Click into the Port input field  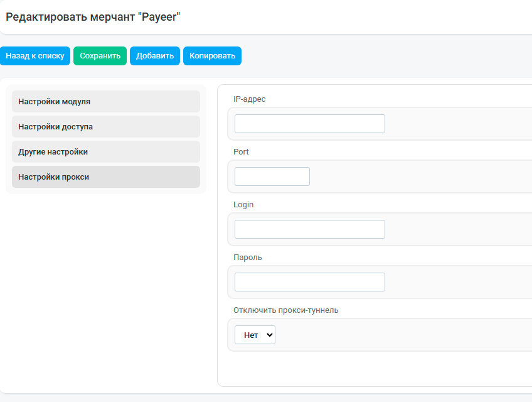[x=272, y=177]
